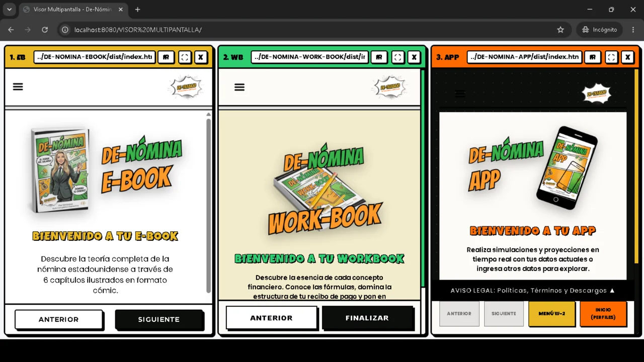644x362 pixels.
Task: Go back in the browser
Action: (11, 30)
